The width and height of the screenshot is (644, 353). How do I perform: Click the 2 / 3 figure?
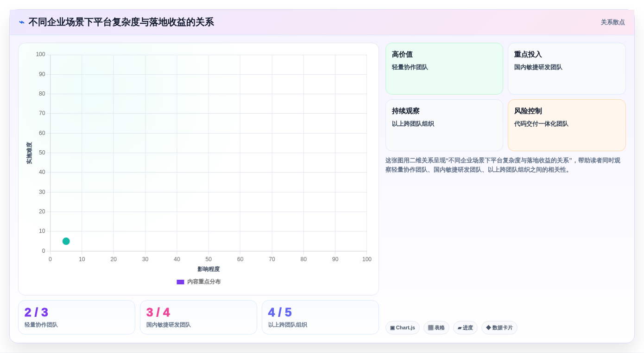pyautogui.click(x=36, y=312)
